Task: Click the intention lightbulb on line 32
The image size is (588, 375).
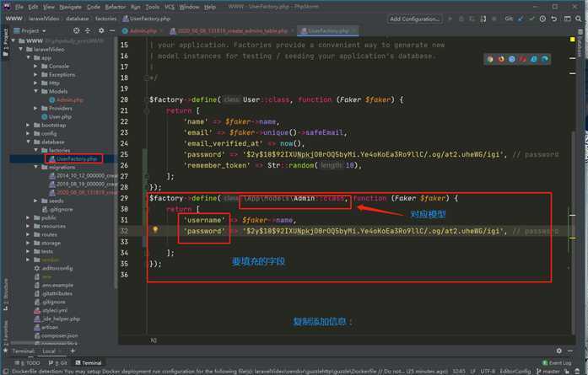Action: click(155, 230)
